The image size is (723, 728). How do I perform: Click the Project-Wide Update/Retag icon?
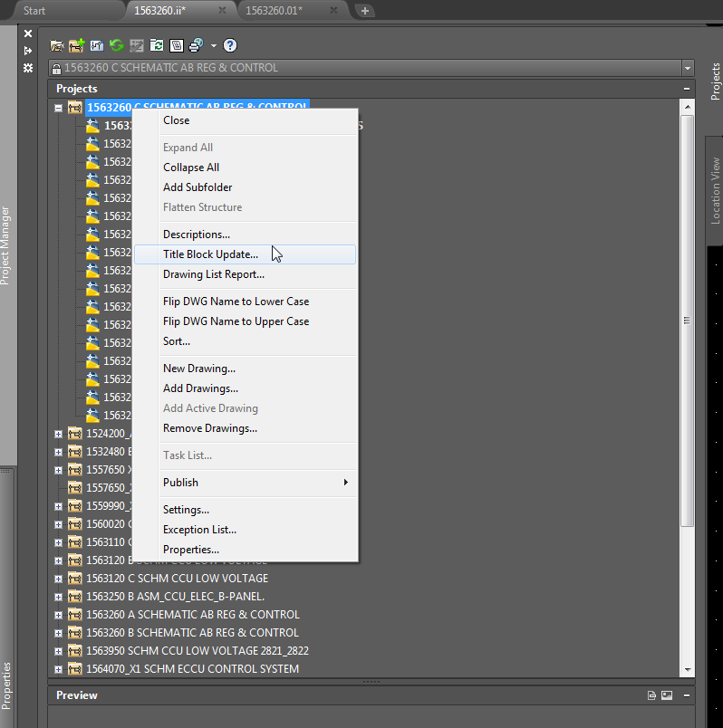[x=157, y=45]
